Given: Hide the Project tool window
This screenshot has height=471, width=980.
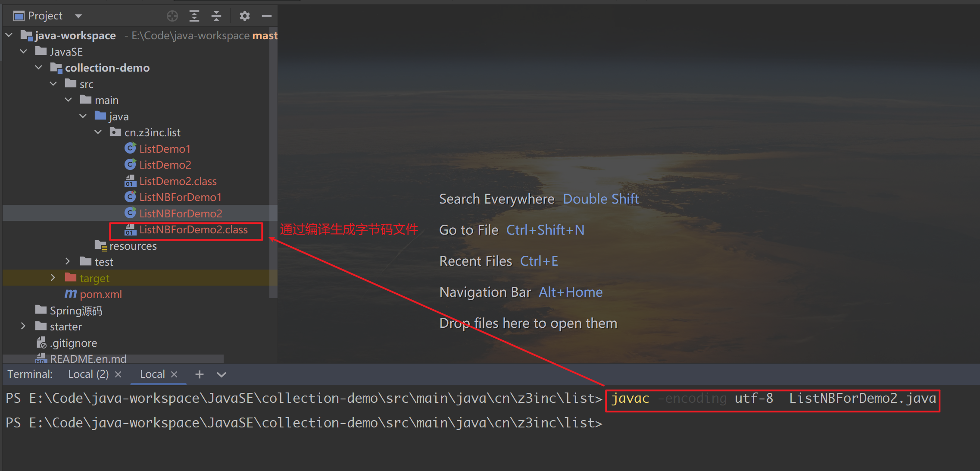Looking at the screenshot, I should point(267,16).
